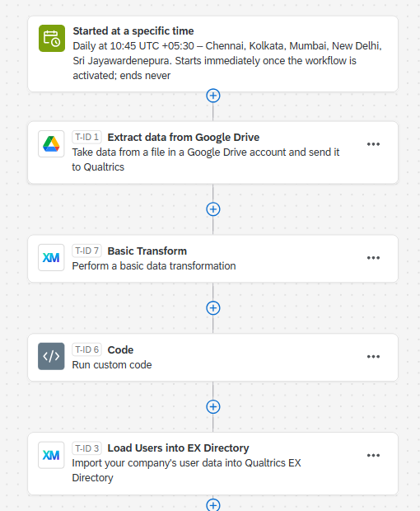The image size is (420, 511).
Task: Open the Started at a specific time trigger
Action: point(213,54)
